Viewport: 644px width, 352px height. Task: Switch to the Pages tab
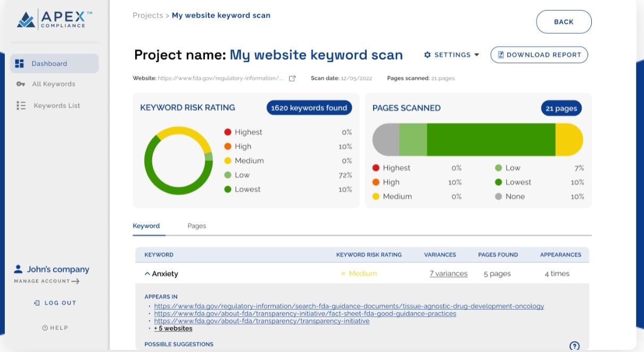(196, 225)
